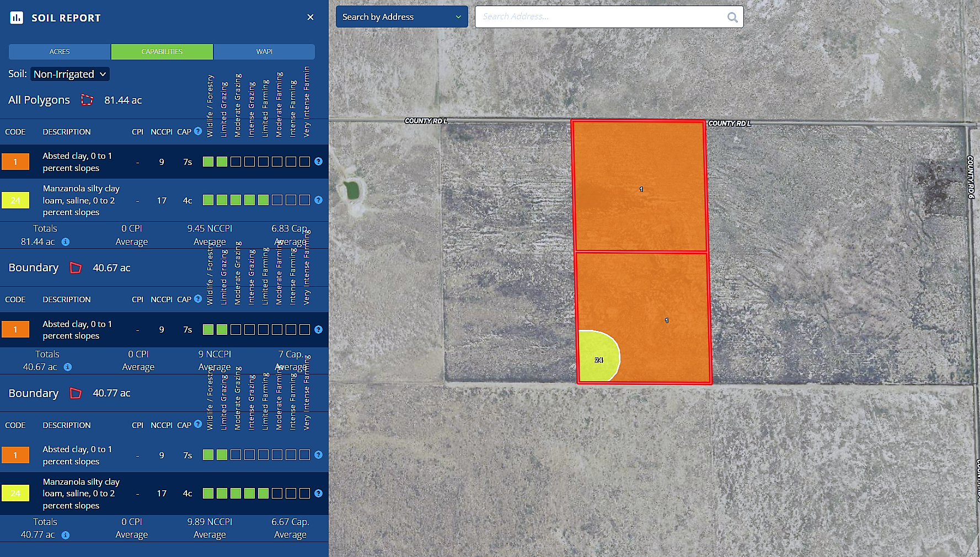Click the Search Address input field
The height and width of the screenshot is (557, 980).
click(601, 17)
